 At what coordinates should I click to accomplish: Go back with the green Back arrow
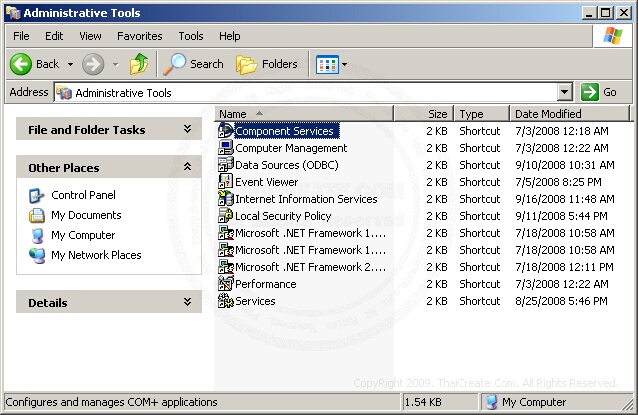(x=21, y=64)
